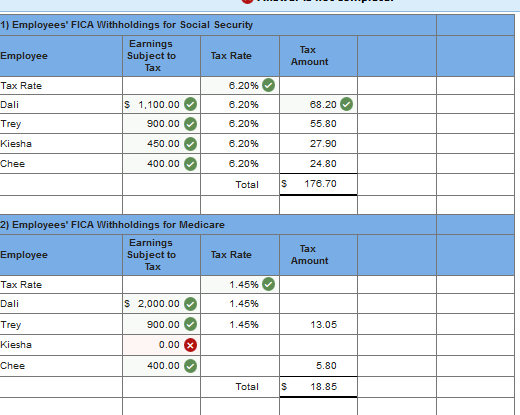Select Kiesha Medicare earnings field showing 0.00
Image resolution: width=520 pixels, height=415 pixels.
[161, 345]
